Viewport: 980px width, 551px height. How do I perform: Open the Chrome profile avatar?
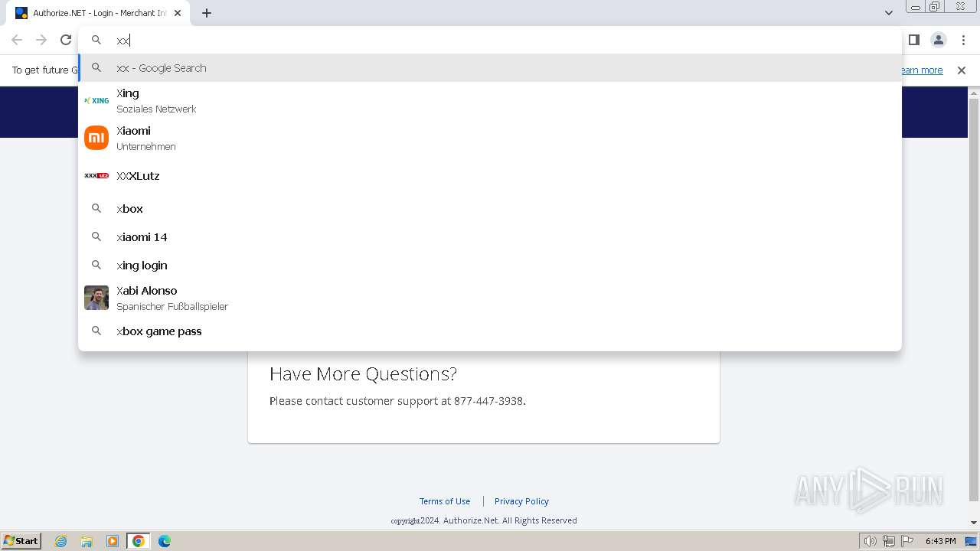tap(938, 40)
